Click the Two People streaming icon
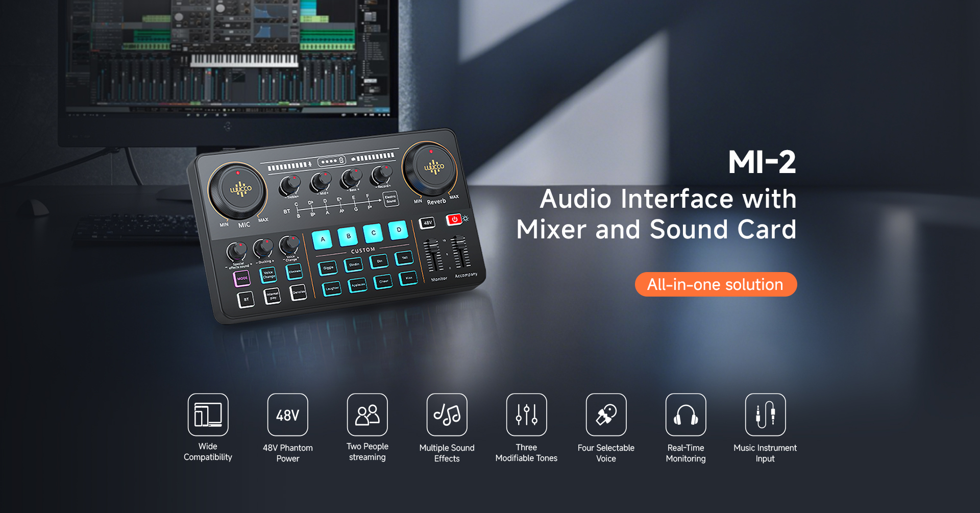This screenshot has height=513, width=980. pyautogui.click(x=367, y=414)
